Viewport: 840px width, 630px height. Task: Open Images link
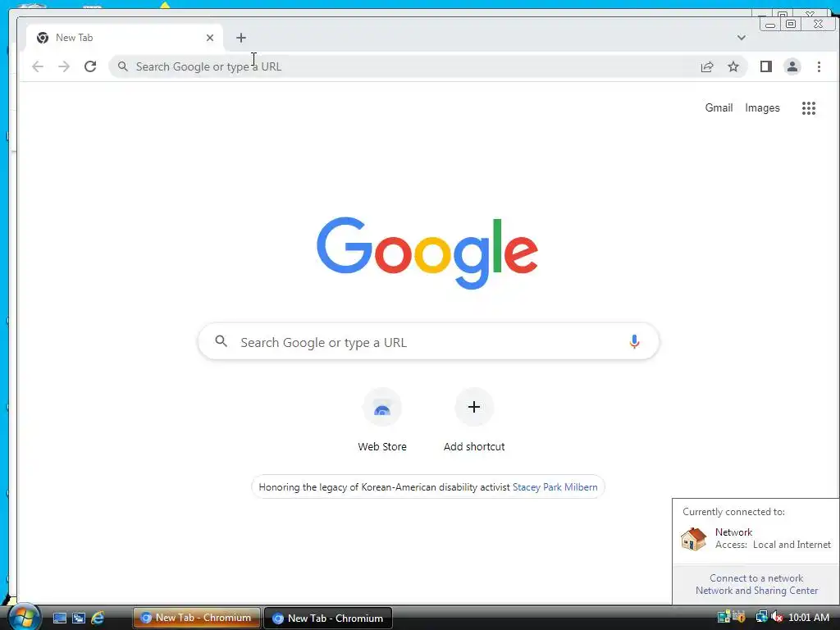point(762,107)
